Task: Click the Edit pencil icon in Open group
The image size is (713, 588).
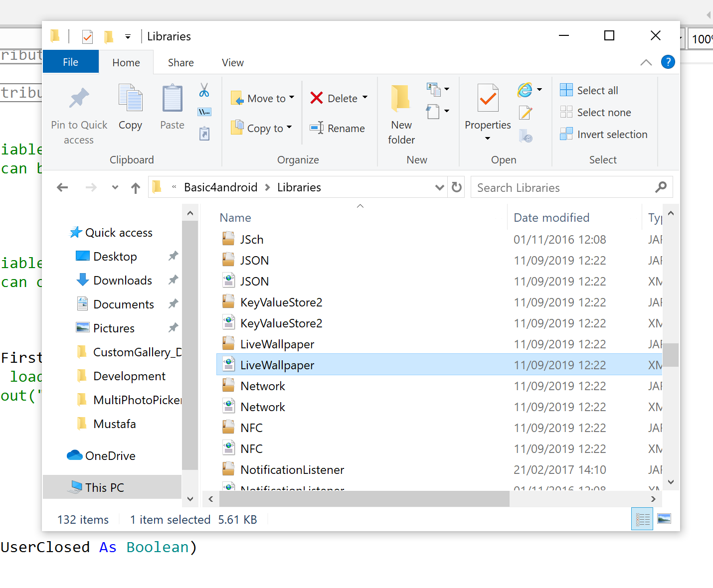Action: point(526,113)
